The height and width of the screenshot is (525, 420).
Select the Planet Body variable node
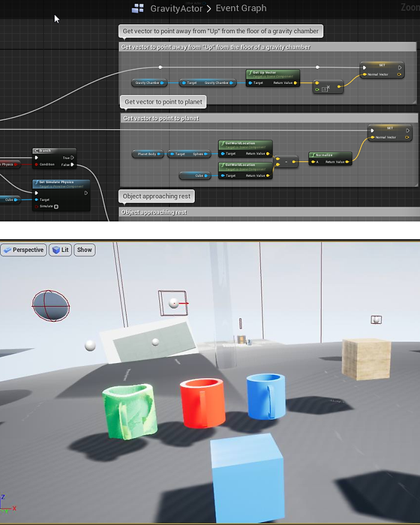pos(148,154)
